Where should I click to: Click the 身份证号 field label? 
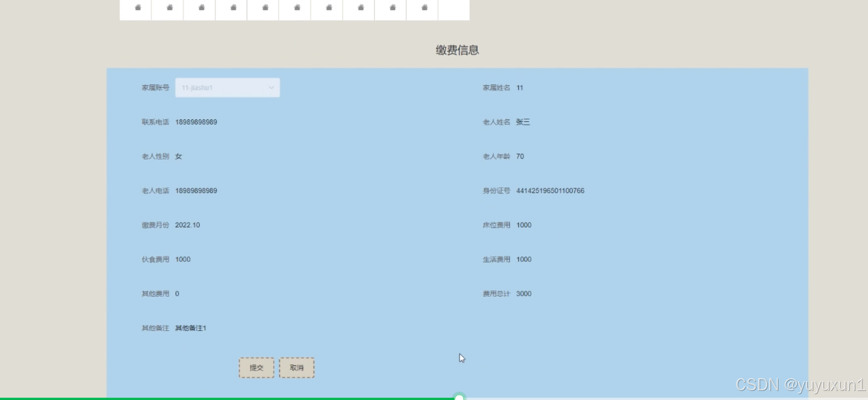[x=496, y=191]
